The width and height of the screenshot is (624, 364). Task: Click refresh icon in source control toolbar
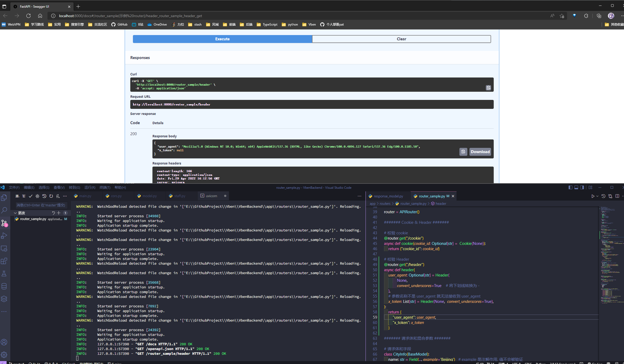pyautogui.click(x=51, y=196)
